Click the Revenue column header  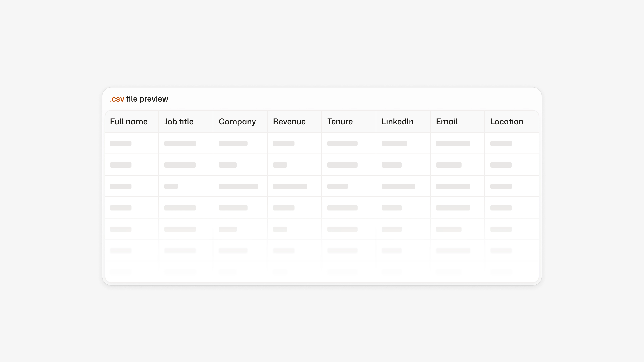[x=289, y=122]
